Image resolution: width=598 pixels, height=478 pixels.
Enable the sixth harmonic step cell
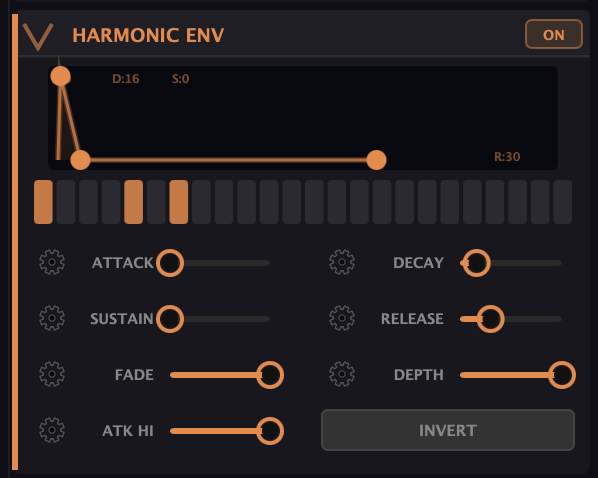point(156,202)
